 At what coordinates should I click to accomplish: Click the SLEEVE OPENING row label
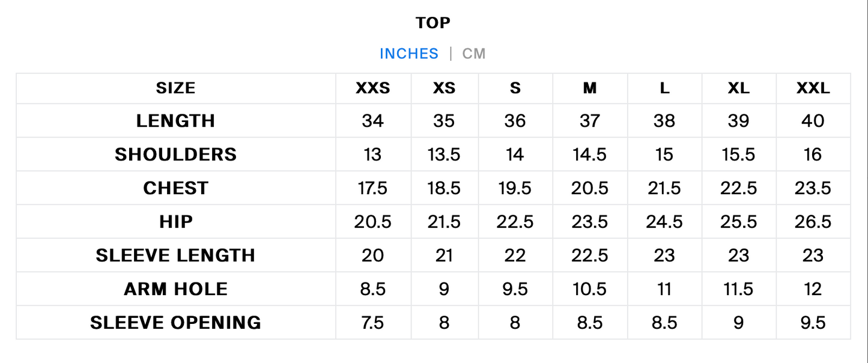[x=175, y=323]
